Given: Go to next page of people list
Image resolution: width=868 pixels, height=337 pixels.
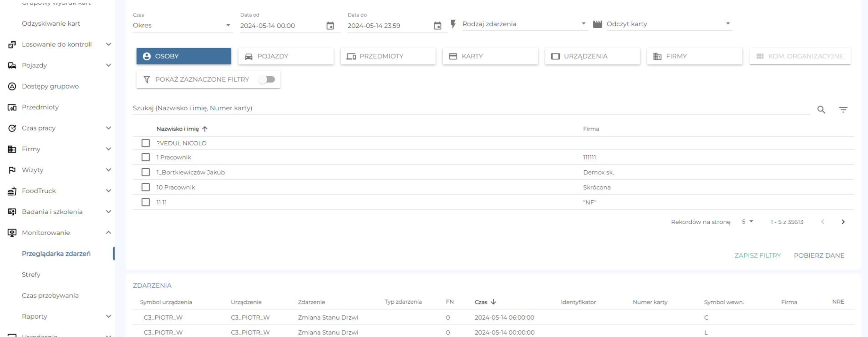Looking at the screenshot, I should [843, 222].
